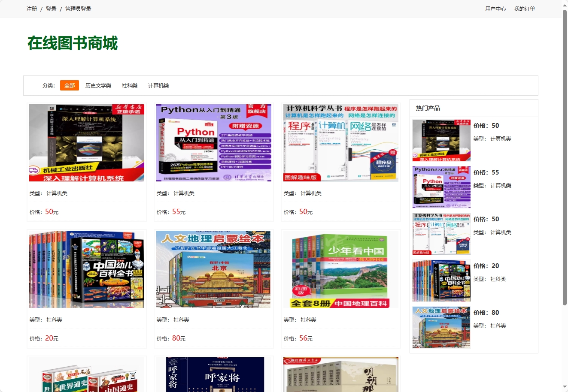The height and width of the screenshot is (392, 568).
Task: Click the Python从入门到精通 book image
Action: [213, 142]
